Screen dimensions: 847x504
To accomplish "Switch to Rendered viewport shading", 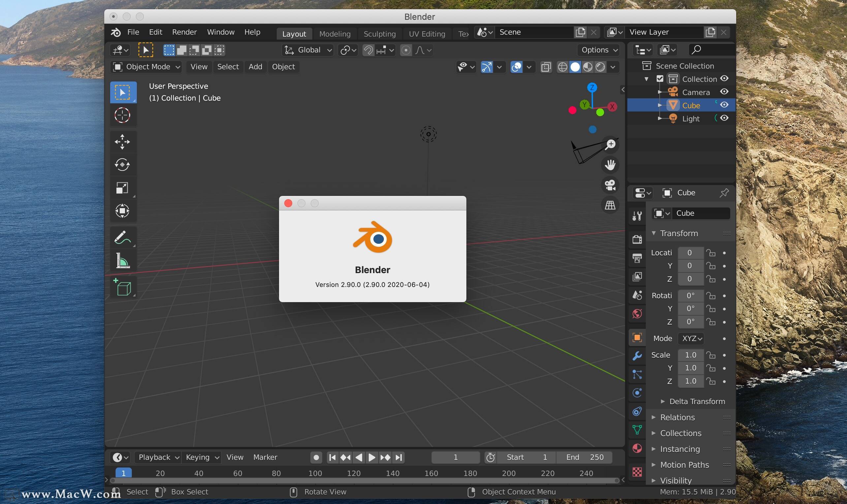I will tap(600, 67).
